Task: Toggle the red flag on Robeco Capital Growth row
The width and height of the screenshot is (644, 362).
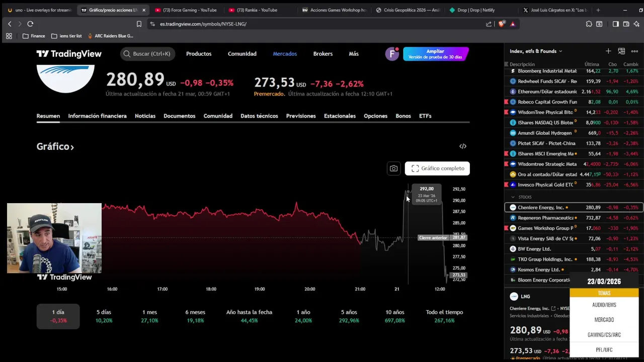Action: point(507,102)
